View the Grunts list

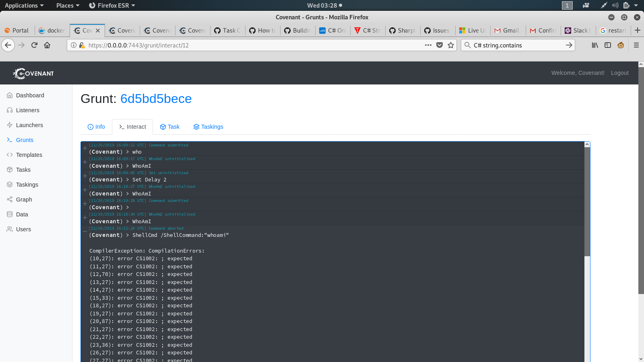coord(25,140)
